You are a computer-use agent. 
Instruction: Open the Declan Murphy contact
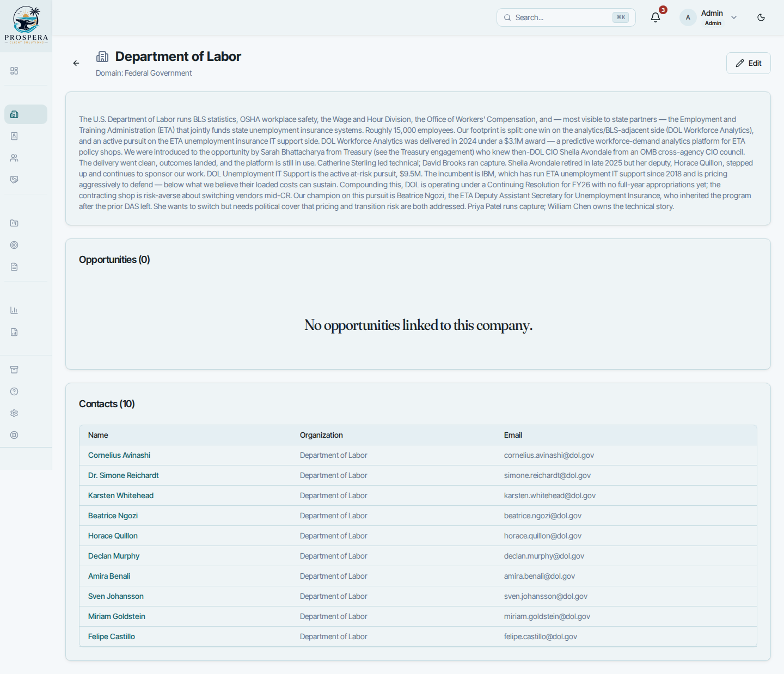coord(114,556)
